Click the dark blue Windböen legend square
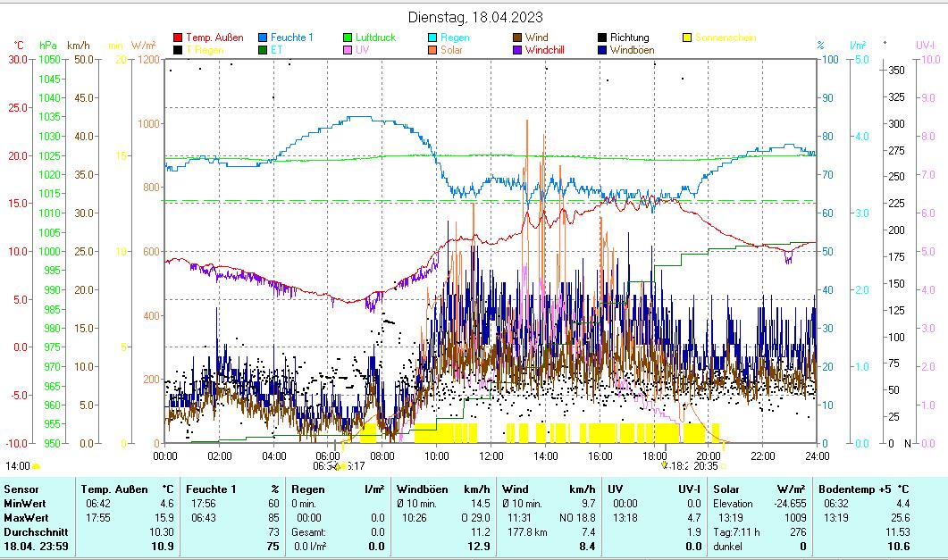948x560 pixels. point(602,50)
